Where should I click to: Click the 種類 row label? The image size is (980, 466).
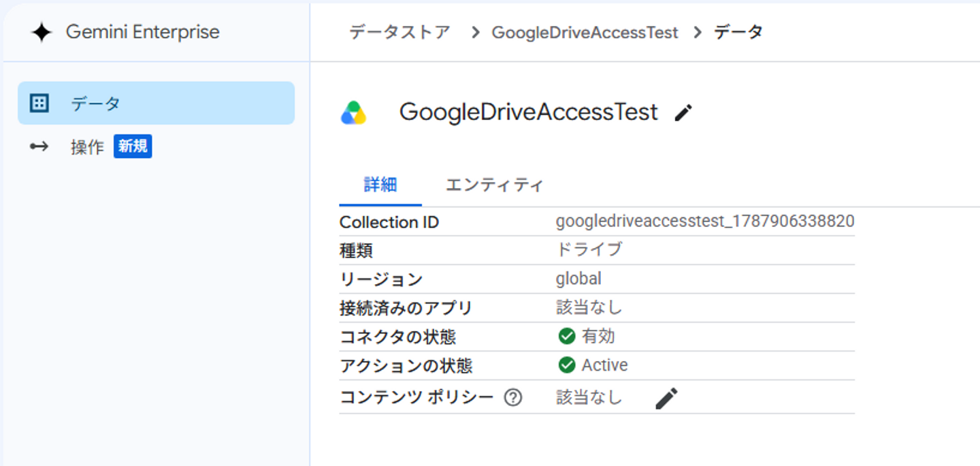tap(356, 251)
